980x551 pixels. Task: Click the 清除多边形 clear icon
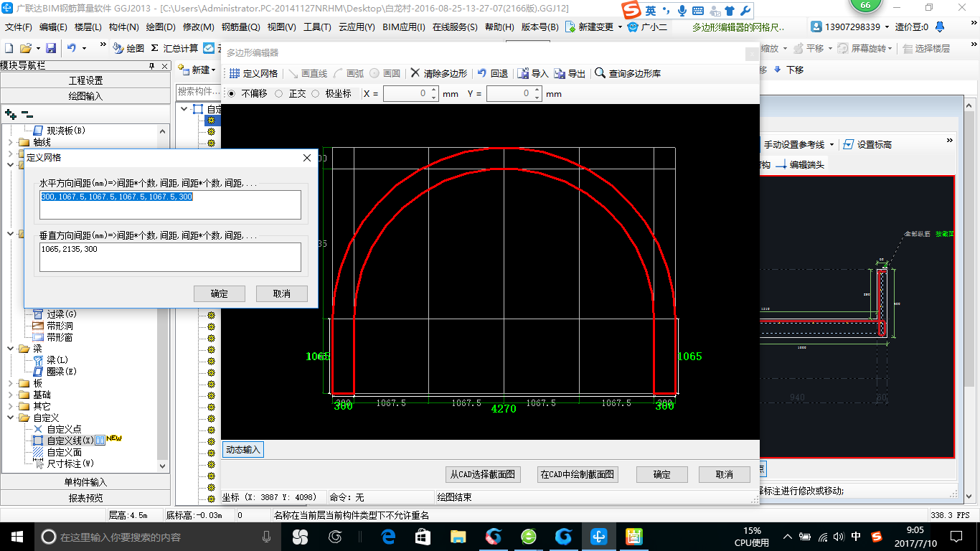[415, 73]
